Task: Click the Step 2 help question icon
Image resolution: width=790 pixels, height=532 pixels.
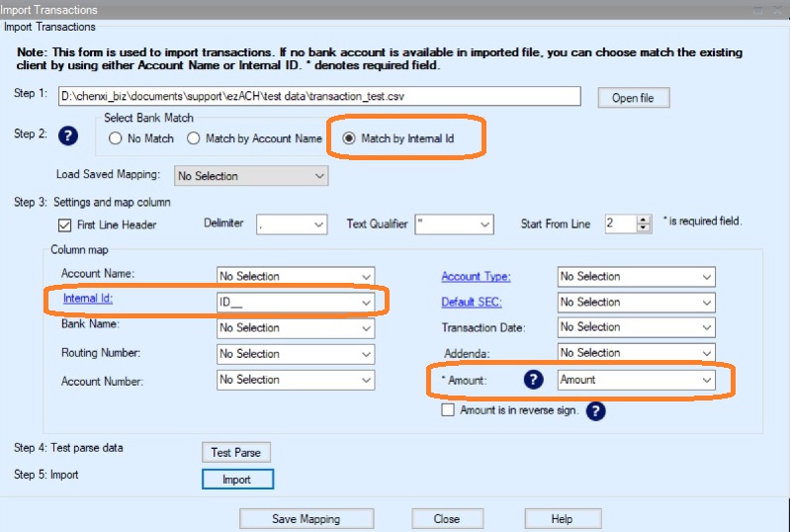Action: (66, 137)
